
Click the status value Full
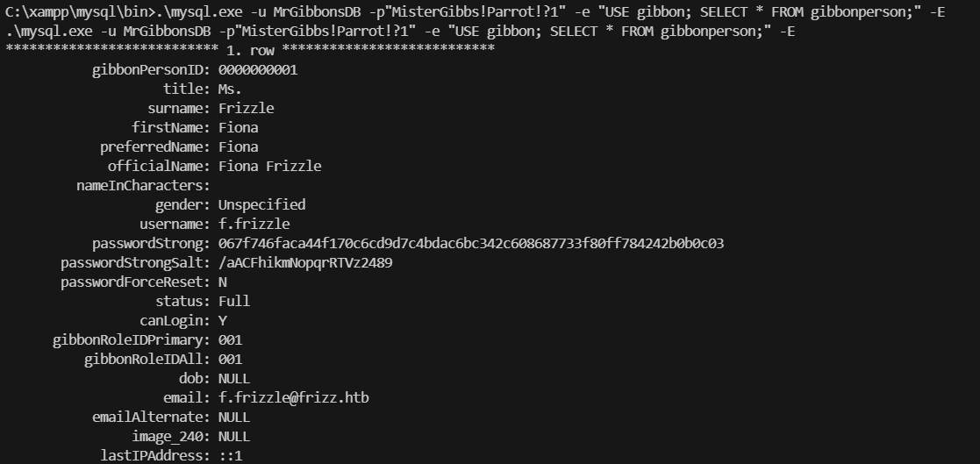click(234, 301)
